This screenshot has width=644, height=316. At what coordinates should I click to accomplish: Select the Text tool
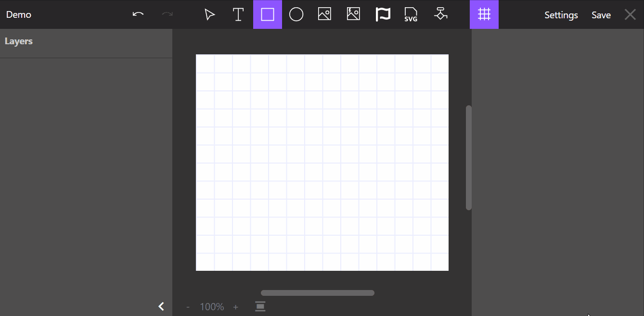point(238,14)
